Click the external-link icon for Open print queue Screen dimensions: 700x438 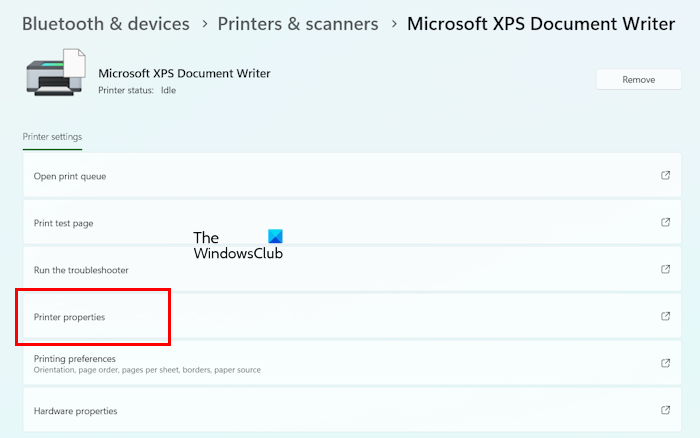click(665, 175)
